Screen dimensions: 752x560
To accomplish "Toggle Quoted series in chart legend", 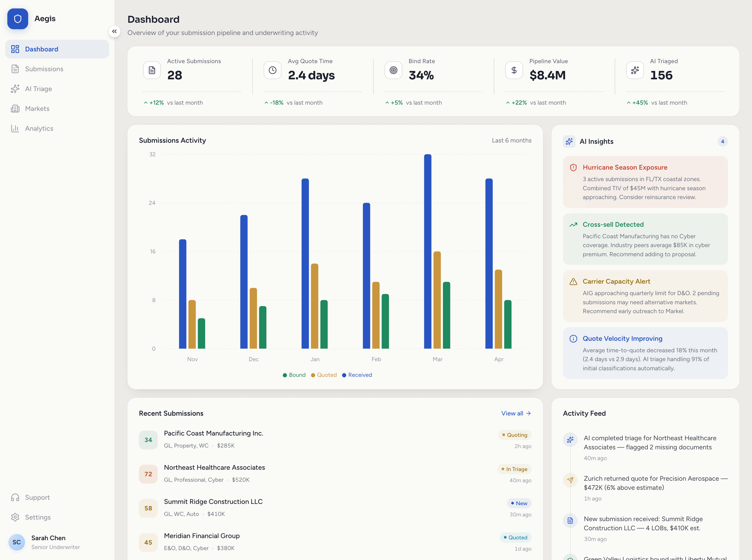I will [x=324, y=375].
